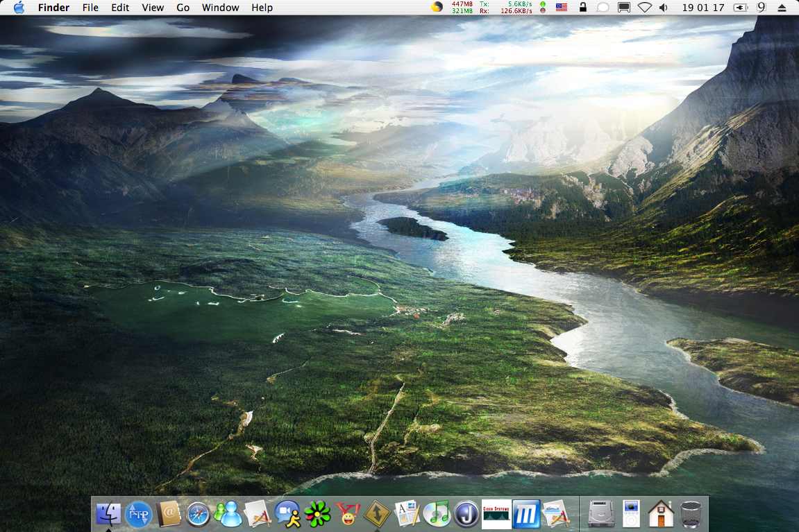The height and width of the screenshot is (532, 799).
Task: Click the 447MB memory readout
Action: click(462, 4)
